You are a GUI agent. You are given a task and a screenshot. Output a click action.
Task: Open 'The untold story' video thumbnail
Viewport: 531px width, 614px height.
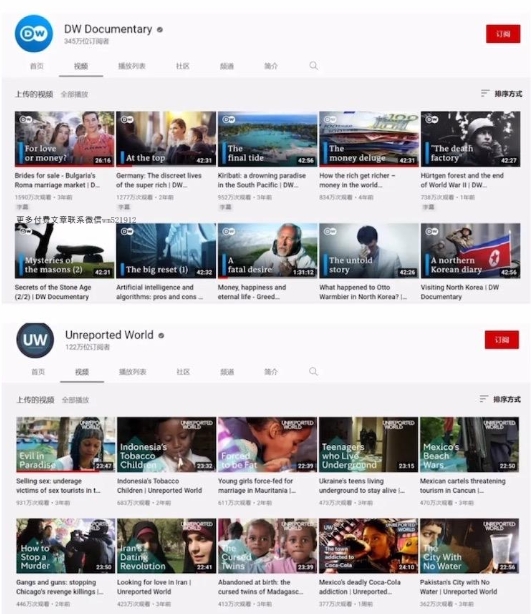coord(369,251)
